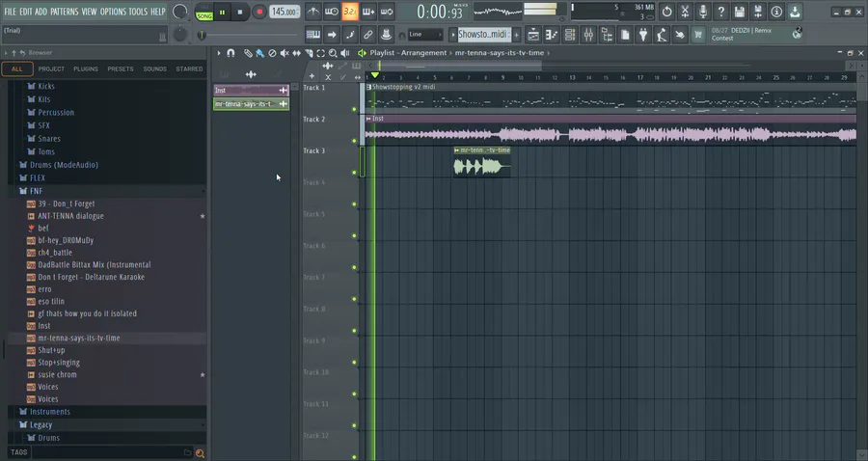This screenshot has height=461, width=868.
Task: Open the FILE menu
Action: click(10, 11)
